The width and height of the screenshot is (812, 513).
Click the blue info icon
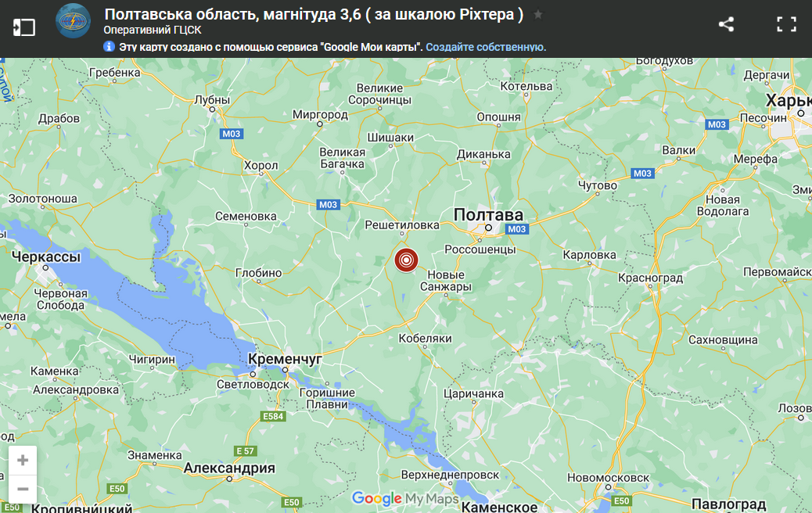pos(109,47)
